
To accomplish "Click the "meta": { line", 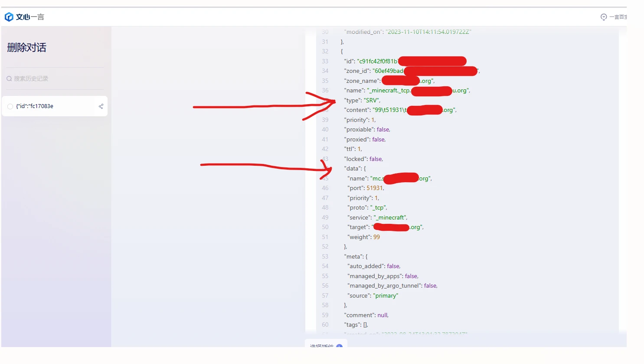I will 356,256.
